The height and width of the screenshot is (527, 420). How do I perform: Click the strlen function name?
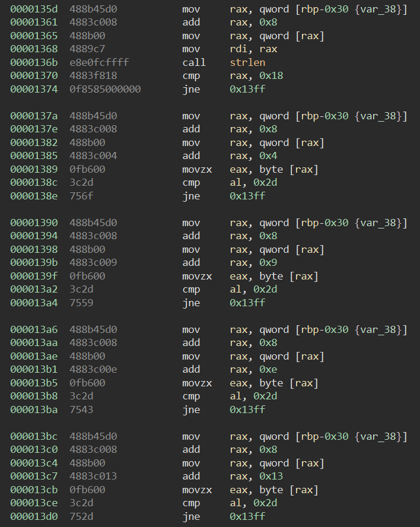(x=247, y=62)
